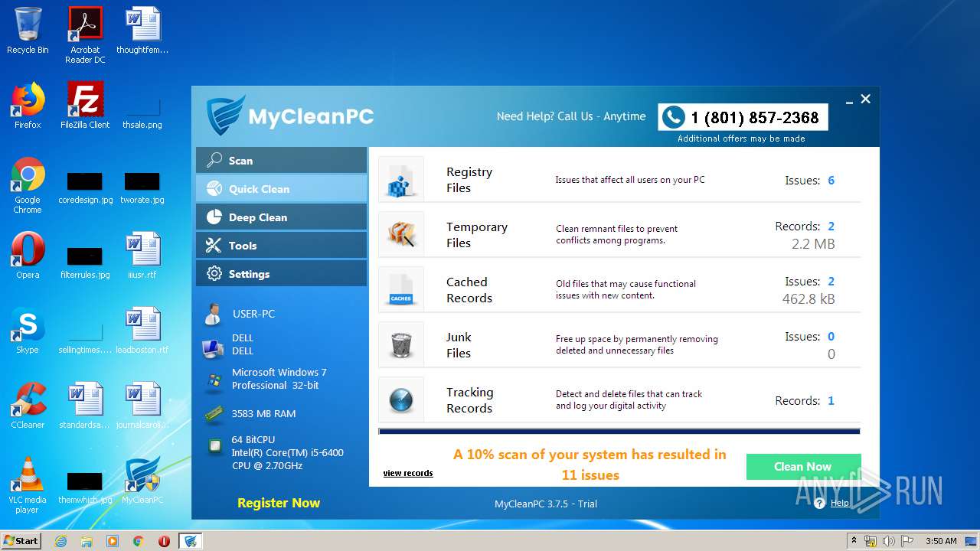
Task: Open the Tools section
Action: tap(281, 245)
